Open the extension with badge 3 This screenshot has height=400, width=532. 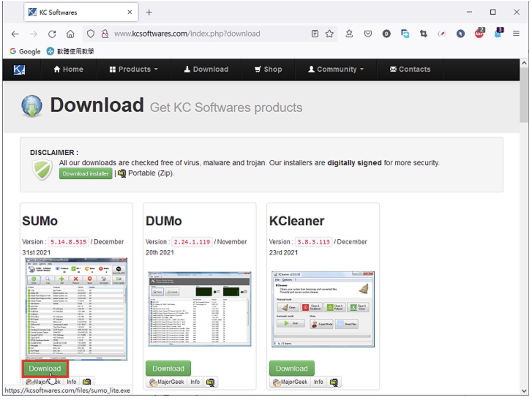[x=498, y=33]
